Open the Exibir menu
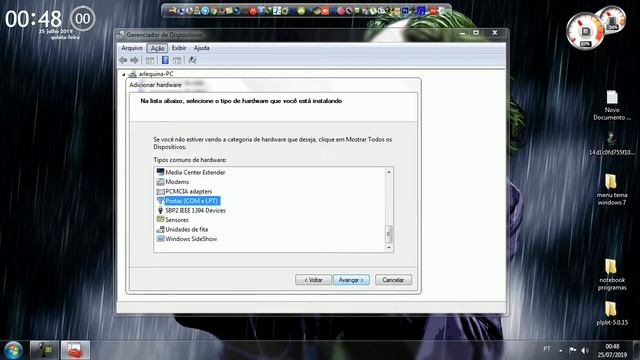 [179, 48]
